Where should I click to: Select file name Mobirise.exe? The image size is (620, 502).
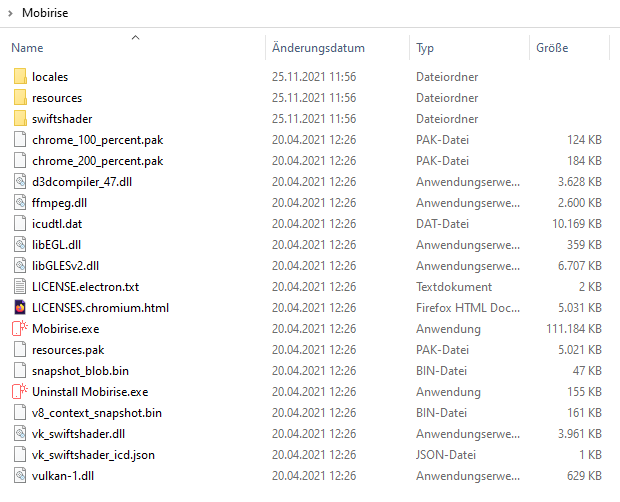[66, 328]
